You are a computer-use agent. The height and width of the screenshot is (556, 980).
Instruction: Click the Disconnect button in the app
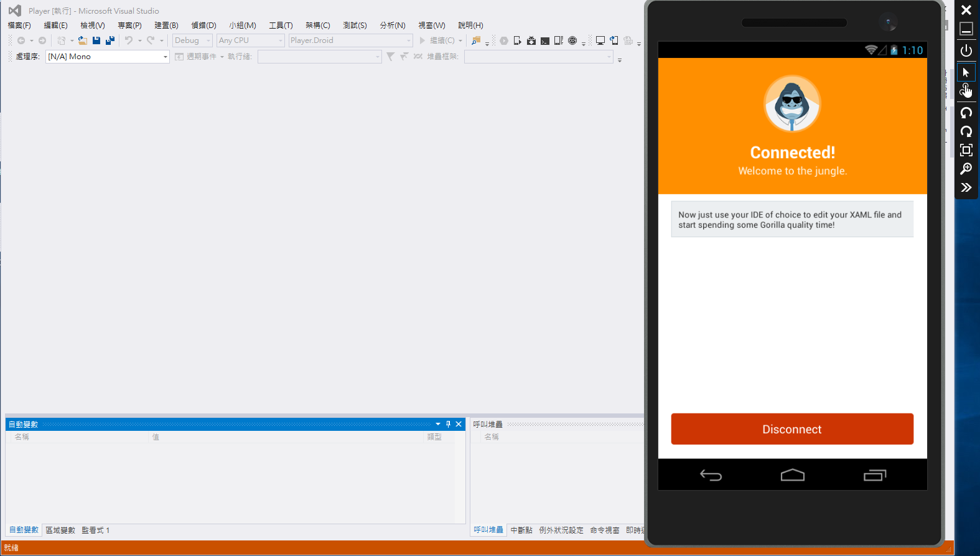tap(792, 429)
